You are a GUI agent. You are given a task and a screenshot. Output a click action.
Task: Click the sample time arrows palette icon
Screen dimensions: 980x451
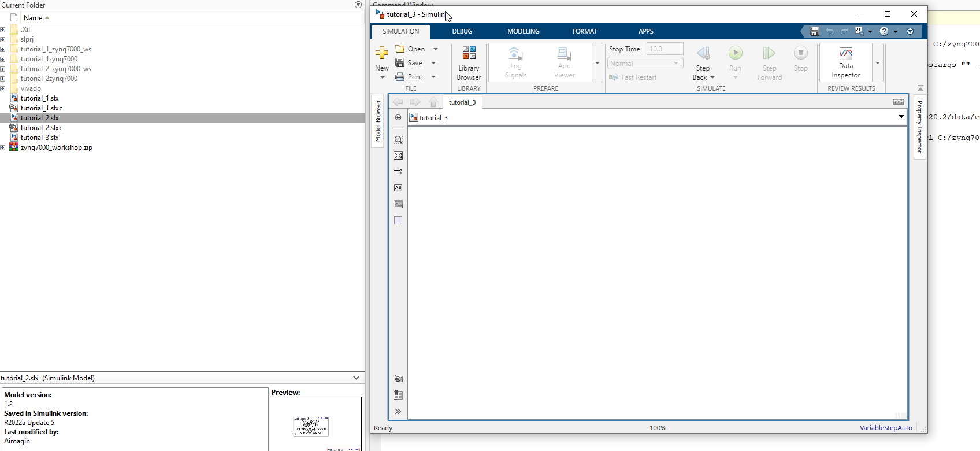click(398, 172)
